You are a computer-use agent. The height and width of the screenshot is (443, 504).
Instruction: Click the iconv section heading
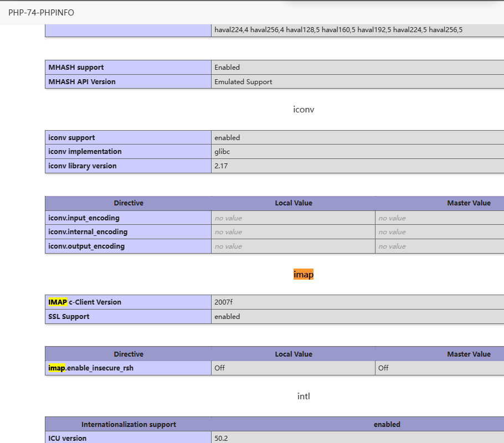coord(304,110)
